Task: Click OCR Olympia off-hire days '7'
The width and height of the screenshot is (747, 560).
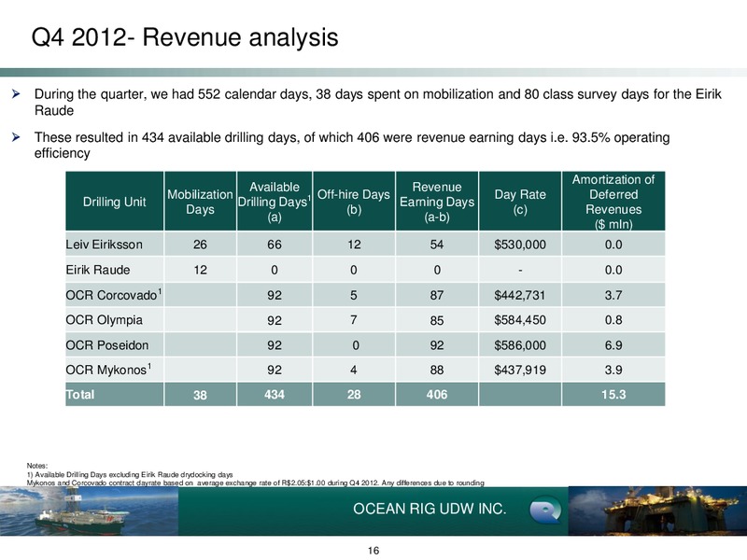Action: [x=354, y=319]
